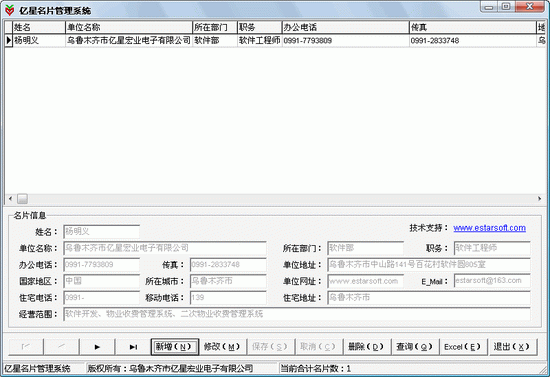Click the 新增(N) button

[175, 347]
